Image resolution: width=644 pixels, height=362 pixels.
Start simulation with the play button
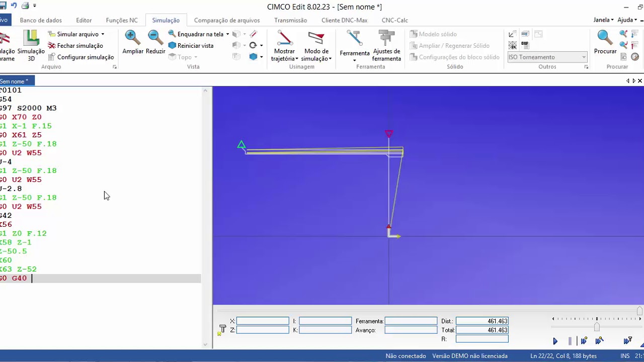click(555, 341)
